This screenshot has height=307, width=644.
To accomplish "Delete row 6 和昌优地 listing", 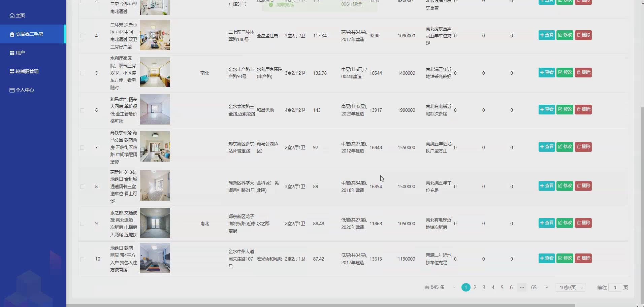I will click(x=583, y=109).
